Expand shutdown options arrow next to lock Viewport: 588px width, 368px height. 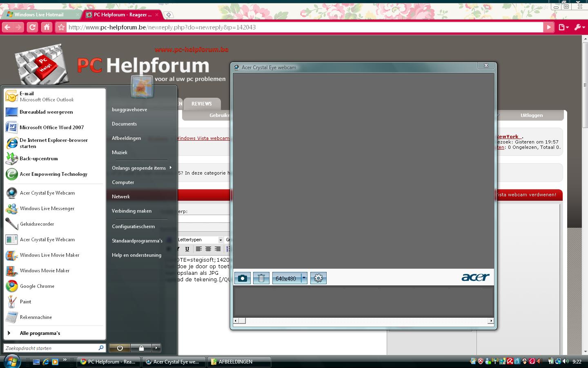pyautogui.click(x=156, y=348)
